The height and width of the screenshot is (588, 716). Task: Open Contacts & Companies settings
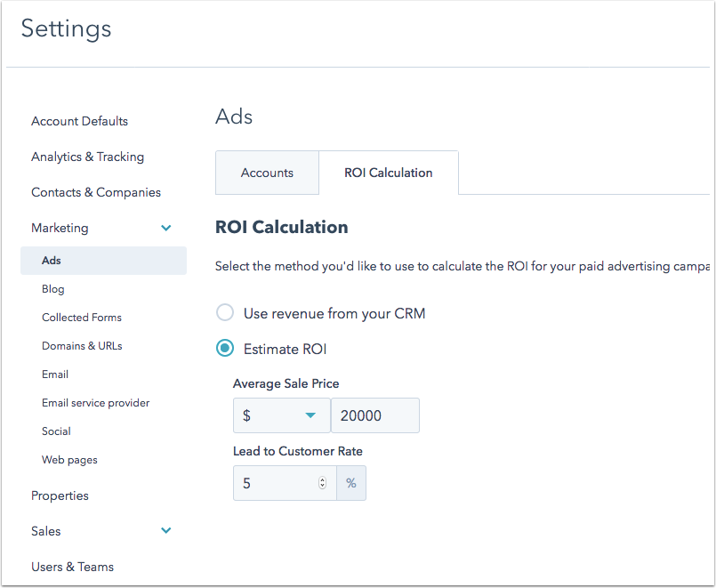96,192
